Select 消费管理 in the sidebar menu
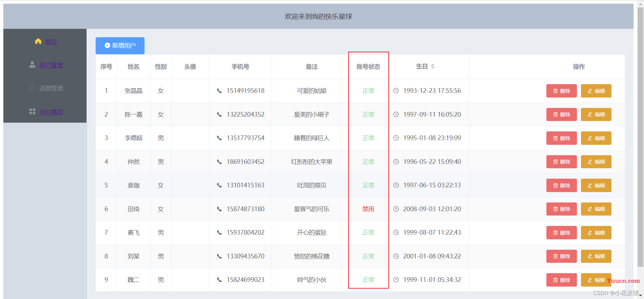 51,88
